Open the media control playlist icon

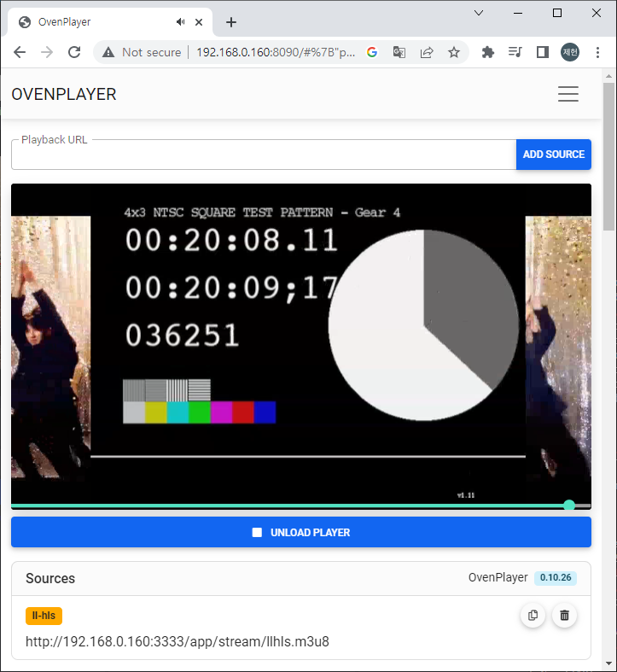[x=515, y=52]
